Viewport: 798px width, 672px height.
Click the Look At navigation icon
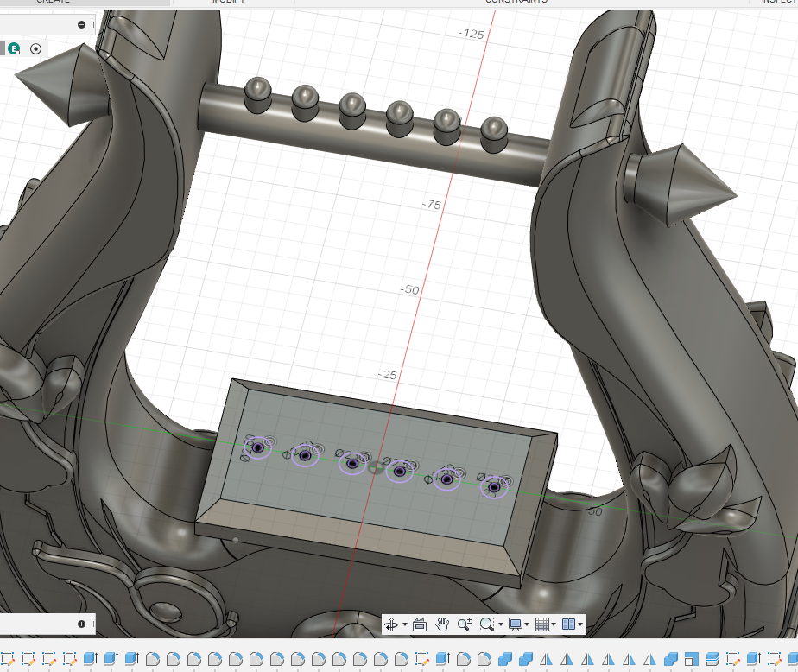[x=420, y=624]
